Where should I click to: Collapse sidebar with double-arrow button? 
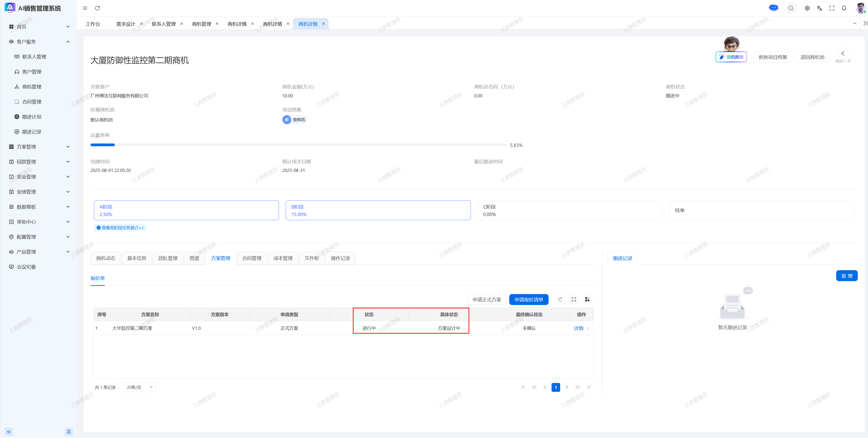pos(9,432)
